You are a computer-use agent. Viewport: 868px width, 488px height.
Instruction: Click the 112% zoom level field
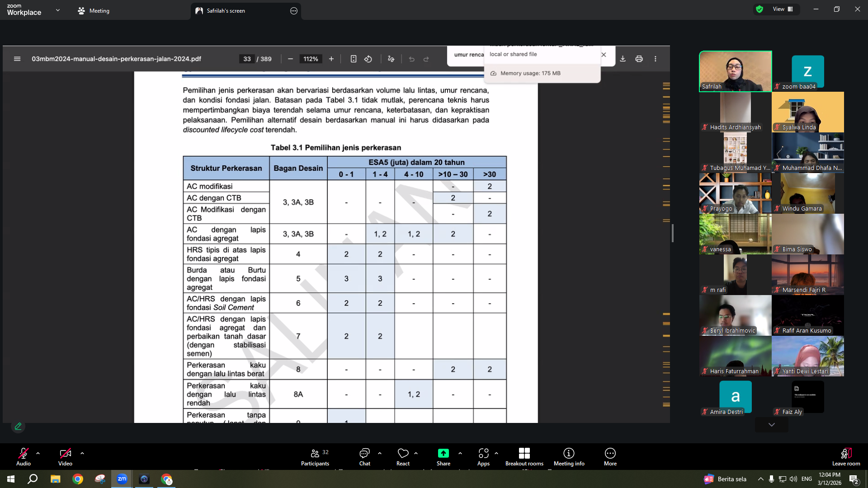point(311,59)
